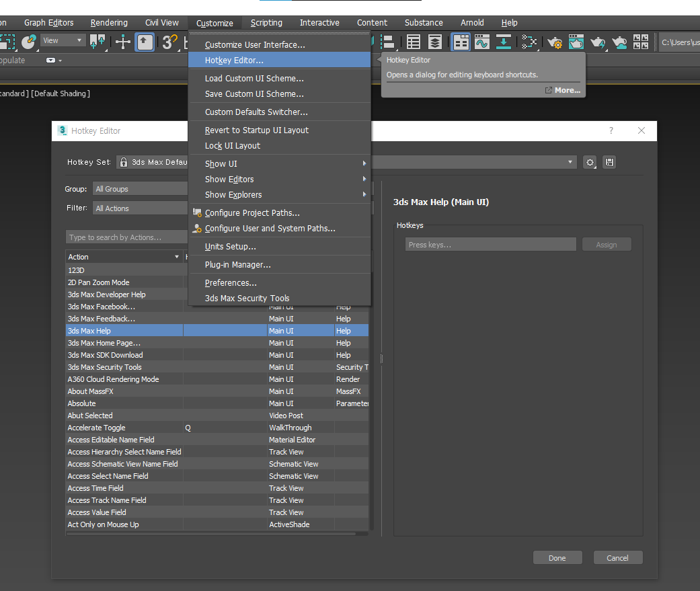
Task: Click the Press keys hotkey field
Action: [x=491, y=245]
